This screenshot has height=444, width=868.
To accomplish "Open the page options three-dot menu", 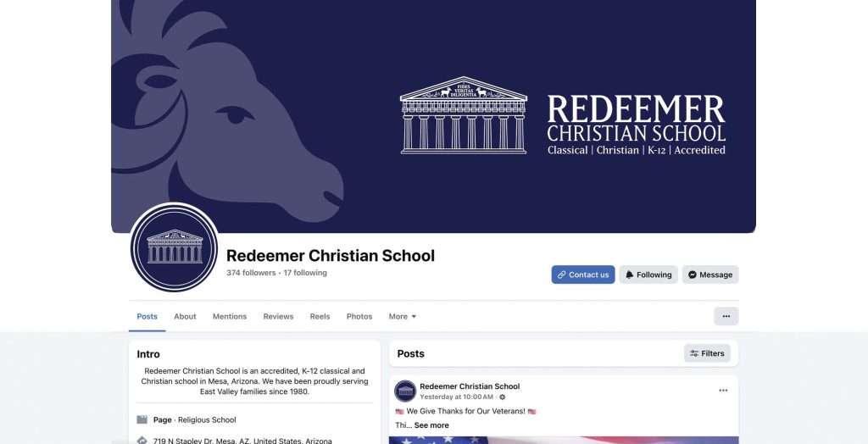I will pos(726,316).
